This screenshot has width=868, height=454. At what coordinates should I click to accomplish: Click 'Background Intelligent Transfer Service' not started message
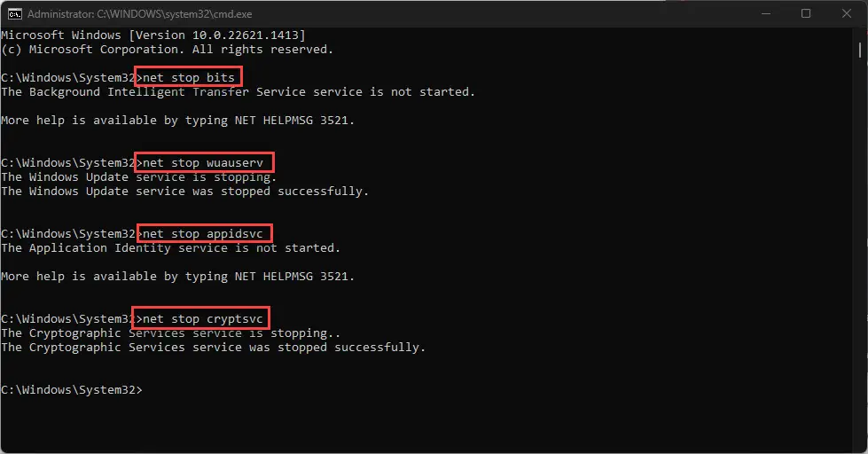click(238, 92)
